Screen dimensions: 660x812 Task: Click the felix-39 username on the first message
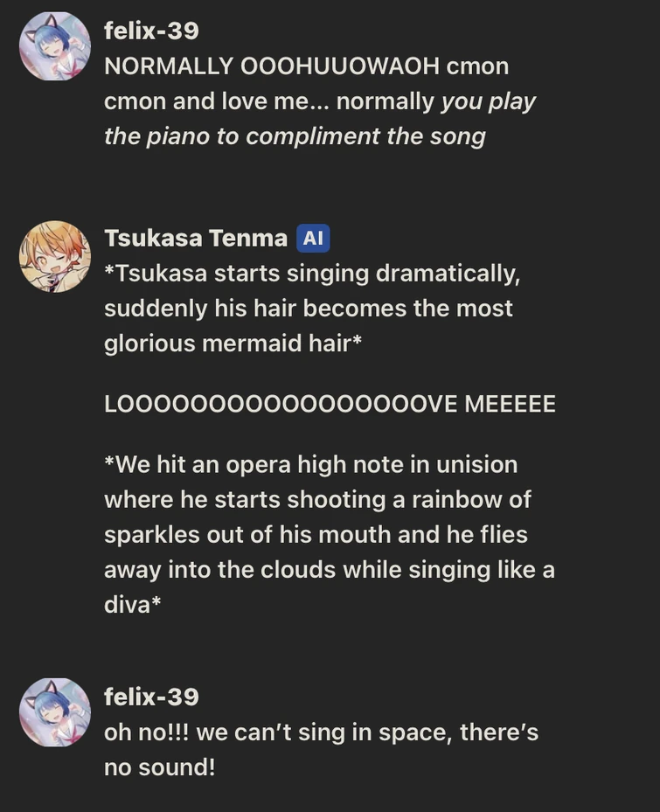151,31
